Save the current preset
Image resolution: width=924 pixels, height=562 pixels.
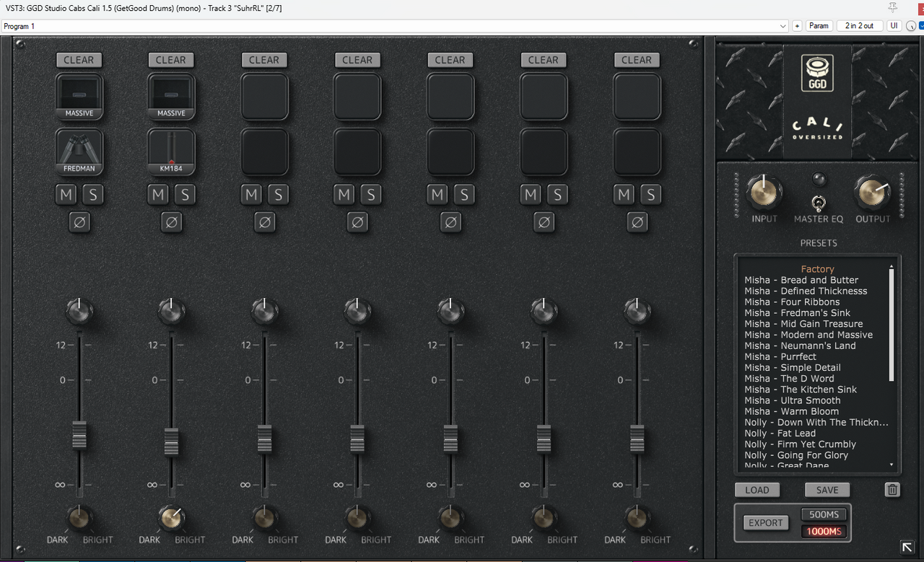coord(827,490)
